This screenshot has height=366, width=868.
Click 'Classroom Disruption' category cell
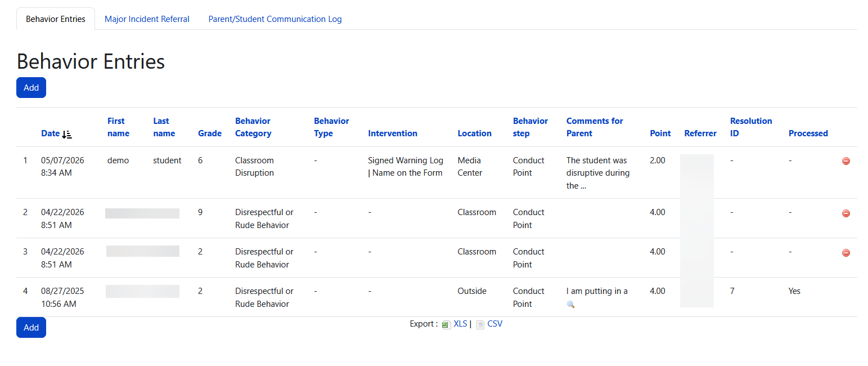tap(254, 167)
